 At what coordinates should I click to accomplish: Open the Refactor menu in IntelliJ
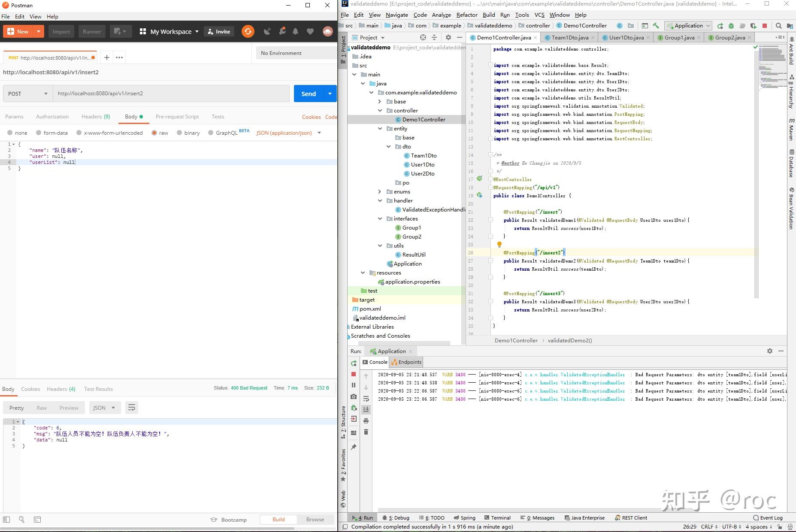tap(467, 15)
